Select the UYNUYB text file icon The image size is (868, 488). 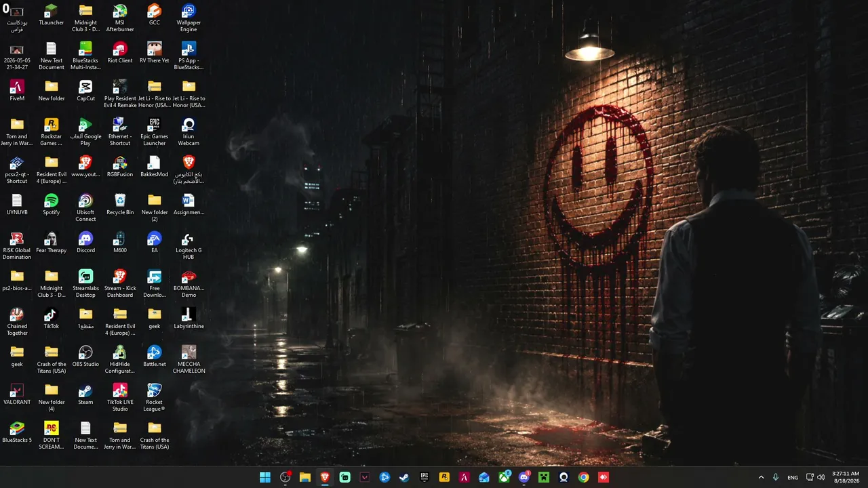pos(17,205)
